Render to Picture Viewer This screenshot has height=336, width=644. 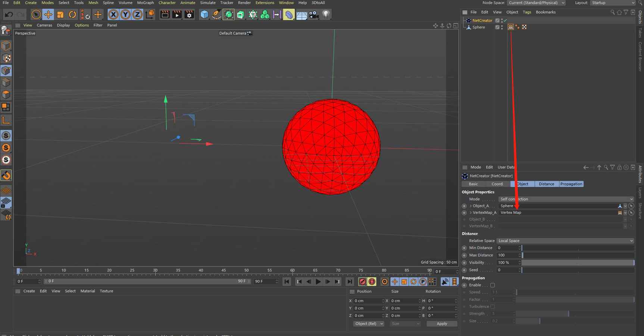(x=177, y=15)
